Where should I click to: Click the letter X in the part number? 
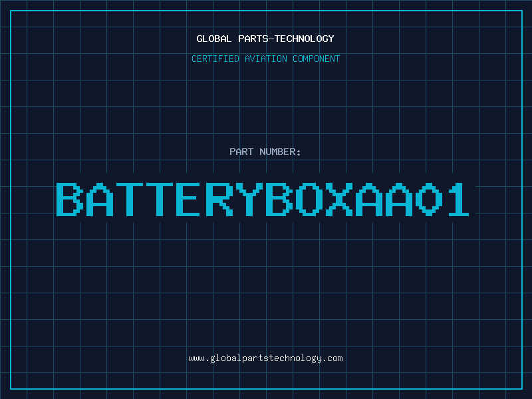click(336, 199)
